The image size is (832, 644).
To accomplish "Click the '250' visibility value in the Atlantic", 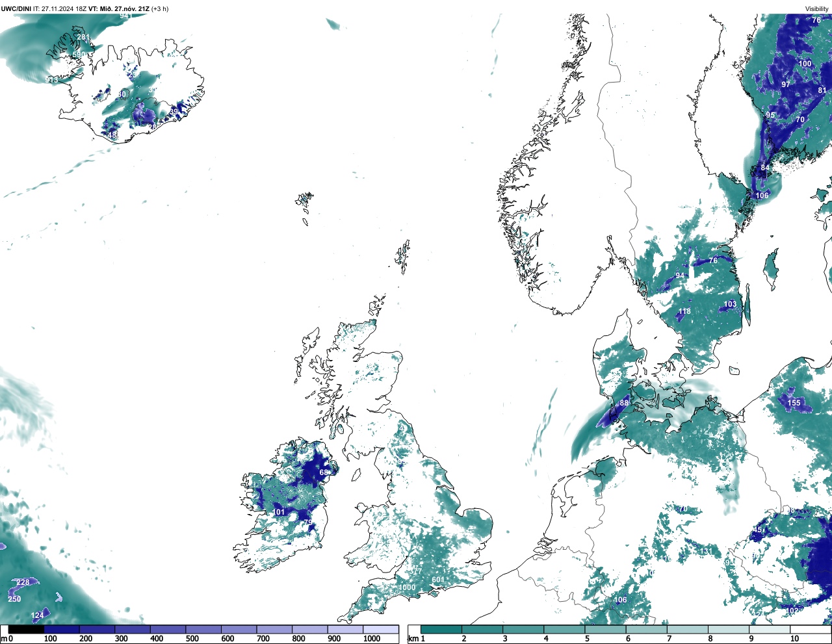I will coord(14,599).
